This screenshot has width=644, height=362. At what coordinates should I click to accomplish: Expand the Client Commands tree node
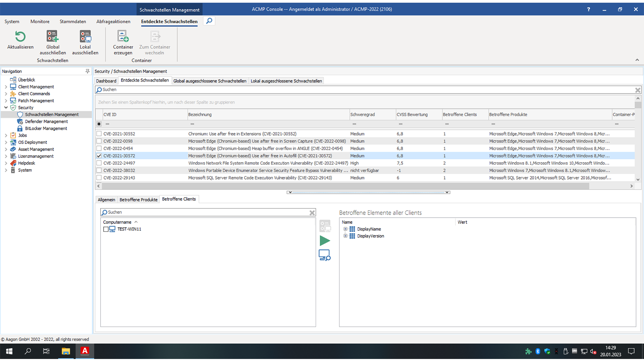6,94
